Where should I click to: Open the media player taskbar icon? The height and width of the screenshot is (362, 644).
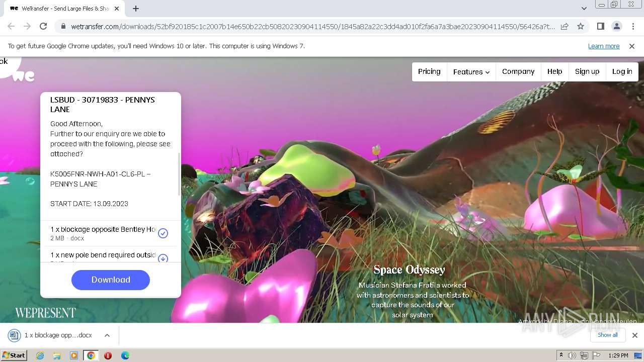click(x=74, y=355)
